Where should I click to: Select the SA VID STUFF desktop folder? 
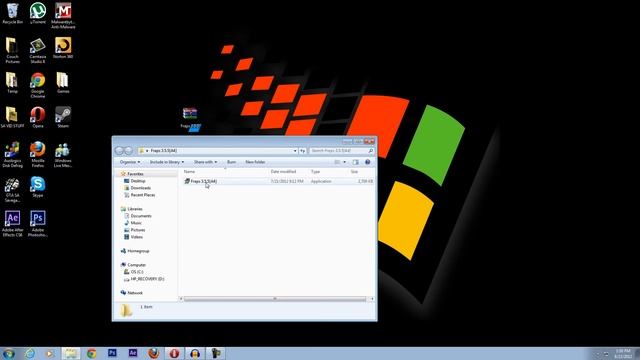(12, 118)
